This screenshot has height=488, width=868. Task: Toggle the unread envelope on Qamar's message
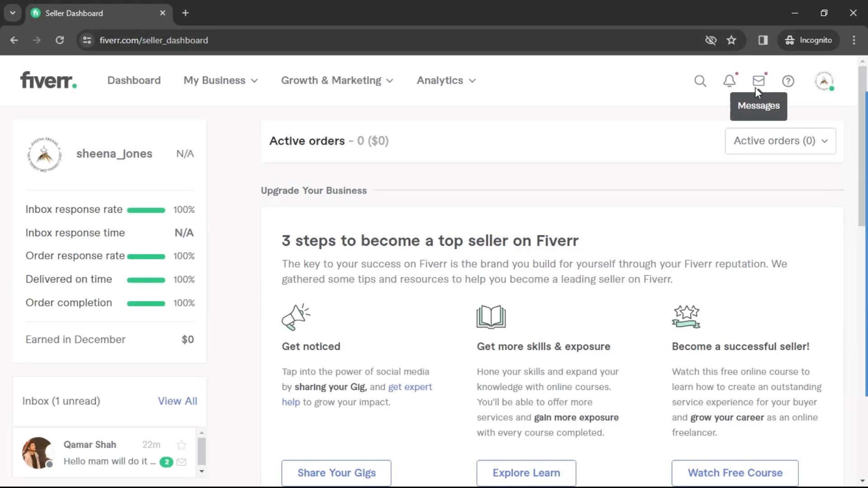pos(181,462)
